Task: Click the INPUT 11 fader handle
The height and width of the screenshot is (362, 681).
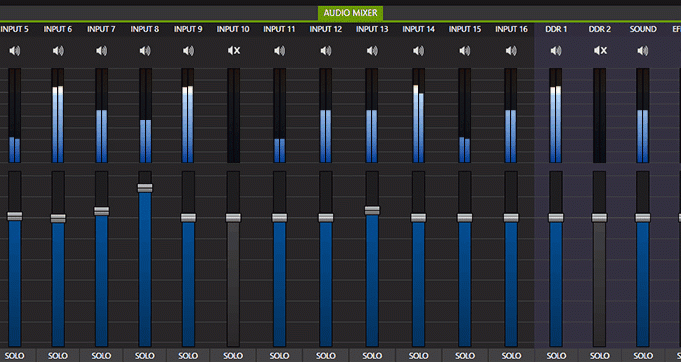Action: (x=280, y=218)
